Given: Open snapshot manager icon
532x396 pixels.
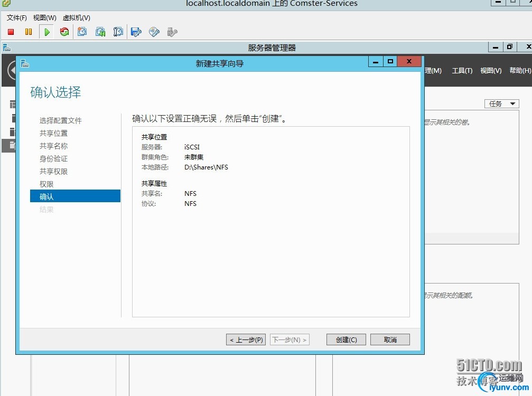Looking at the screenshot, I should (118, 32).
